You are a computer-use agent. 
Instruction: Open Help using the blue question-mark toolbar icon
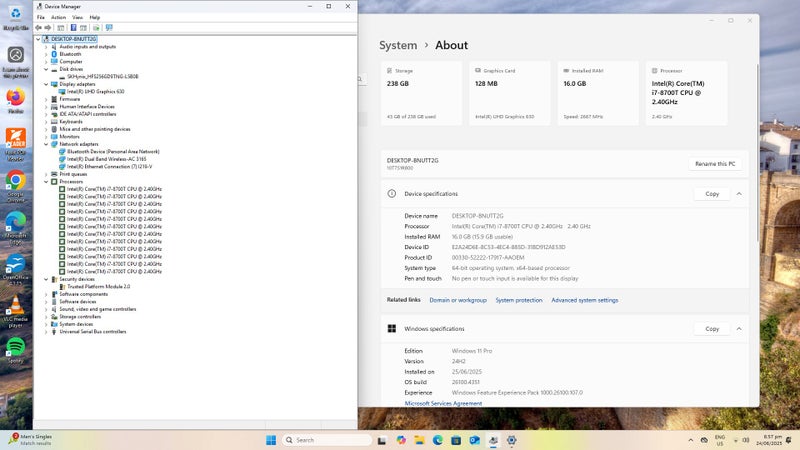coord(73,28)
